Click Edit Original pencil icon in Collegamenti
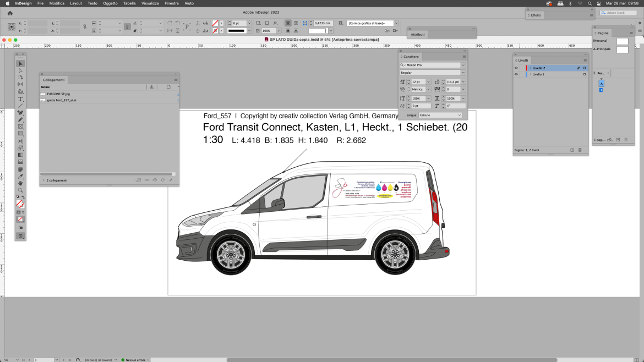This screenshot has width=644, height=362. (171, 180)
